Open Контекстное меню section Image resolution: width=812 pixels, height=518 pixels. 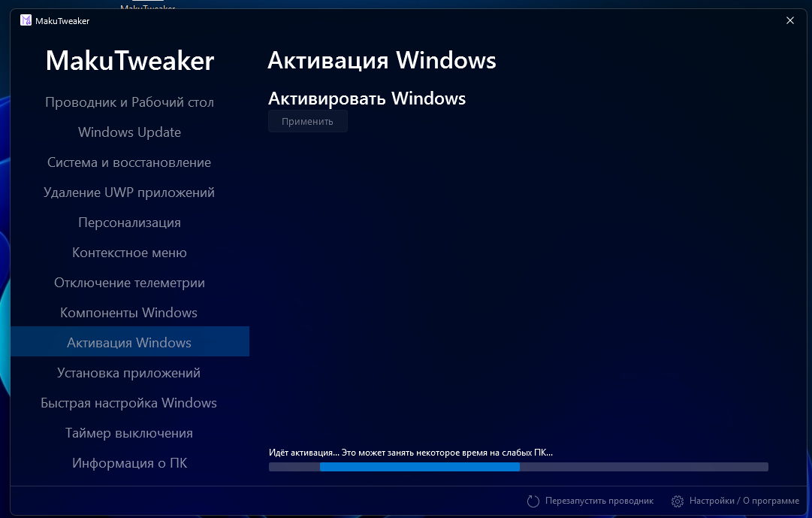pos(129,253)
